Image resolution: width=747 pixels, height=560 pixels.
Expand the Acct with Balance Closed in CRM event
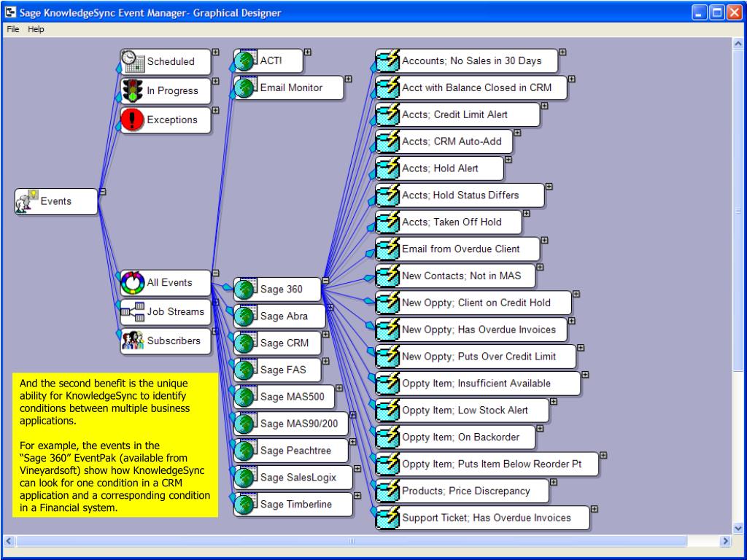572,79
